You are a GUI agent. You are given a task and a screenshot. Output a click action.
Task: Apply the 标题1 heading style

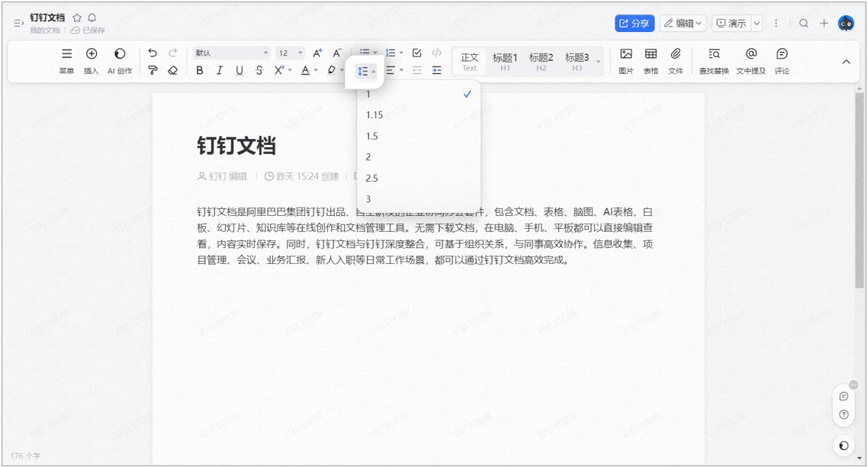[505, 61]
